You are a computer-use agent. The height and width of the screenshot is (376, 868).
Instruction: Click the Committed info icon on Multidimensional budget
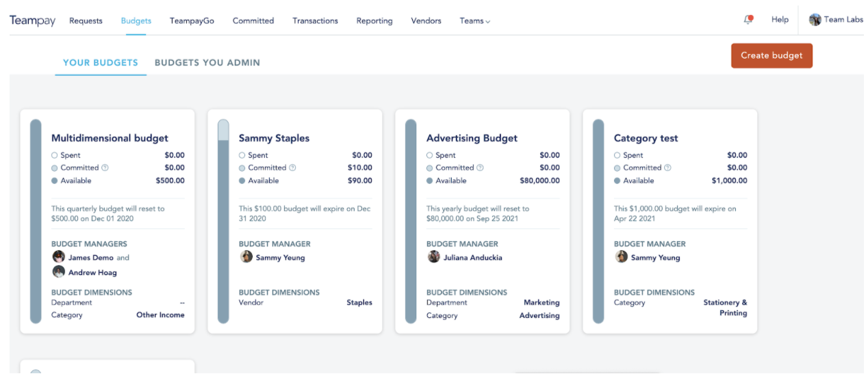click(105, 167)
